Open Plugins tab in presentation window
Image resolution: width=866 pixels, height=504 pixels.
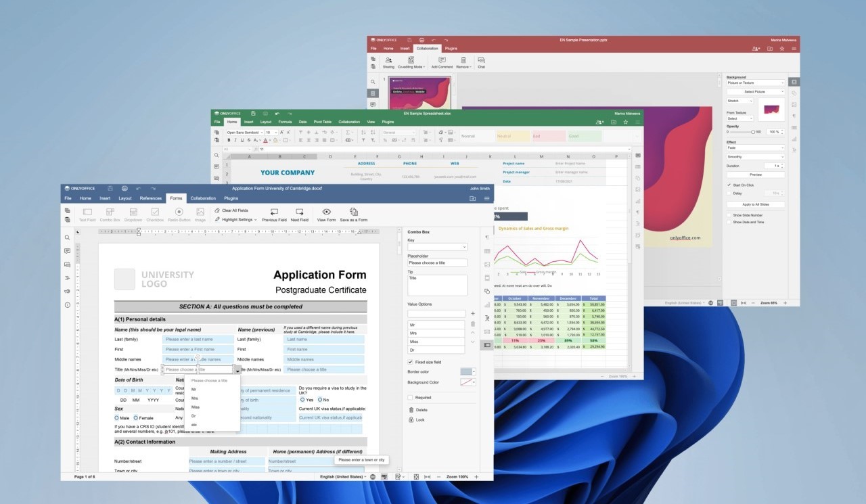(451, 49)
